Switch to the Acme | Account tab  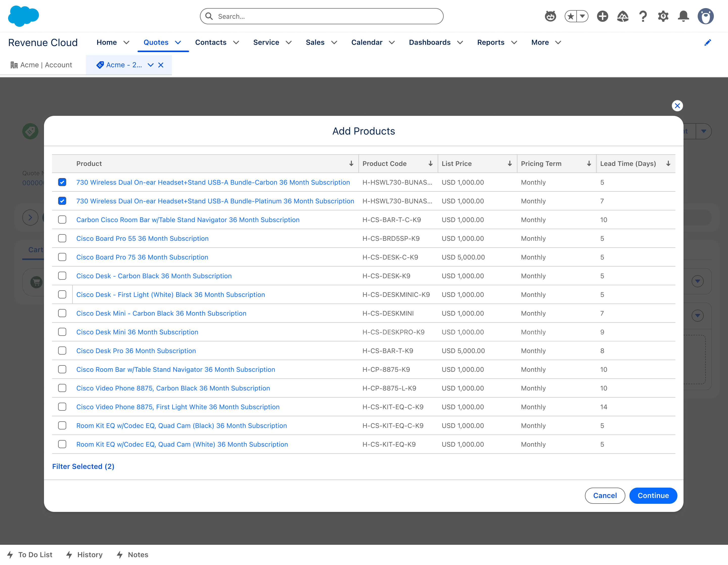click(41, 65)
